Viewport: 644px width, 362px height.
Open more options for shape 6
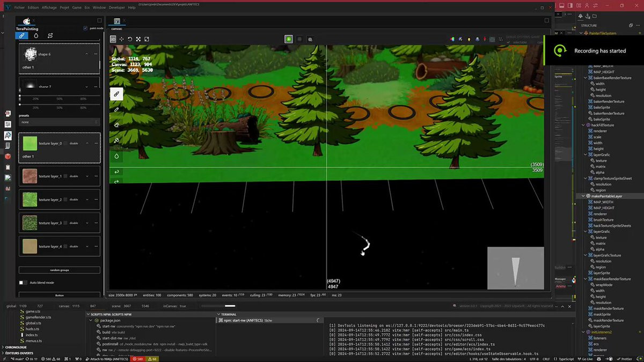coord(96,54)
